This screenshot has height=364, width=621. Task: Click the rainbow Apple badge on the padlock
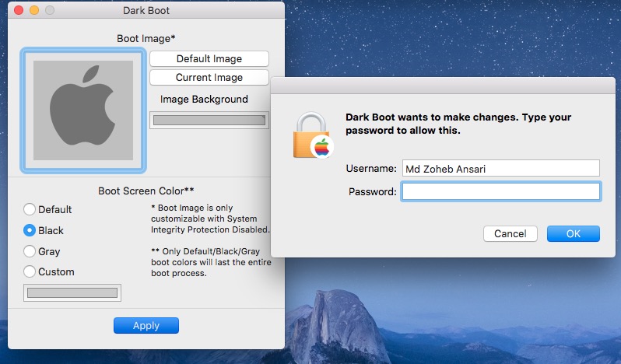321,147
